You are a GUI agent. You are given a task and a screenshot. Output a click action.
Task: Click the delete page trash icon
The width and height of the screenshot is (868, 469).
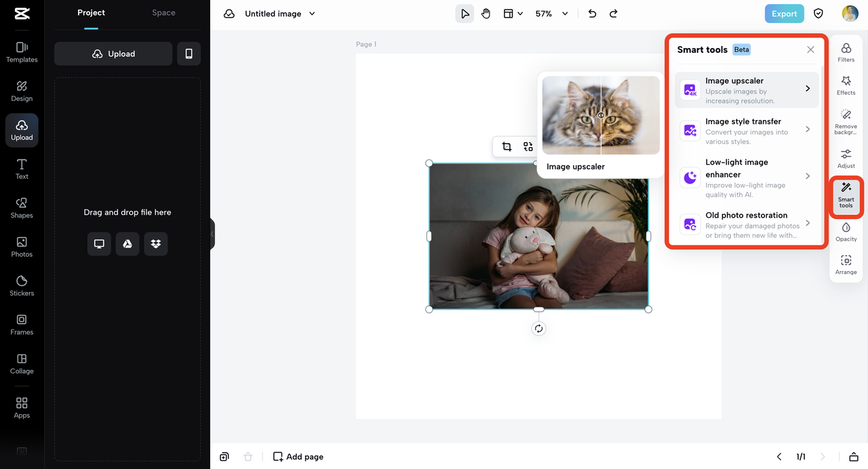[248, 457]
